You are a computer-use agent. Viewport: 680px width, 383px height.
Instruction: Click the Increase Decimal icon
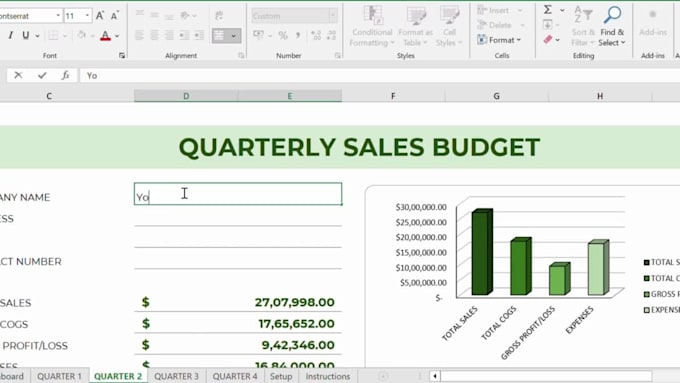tap(316, 35)
